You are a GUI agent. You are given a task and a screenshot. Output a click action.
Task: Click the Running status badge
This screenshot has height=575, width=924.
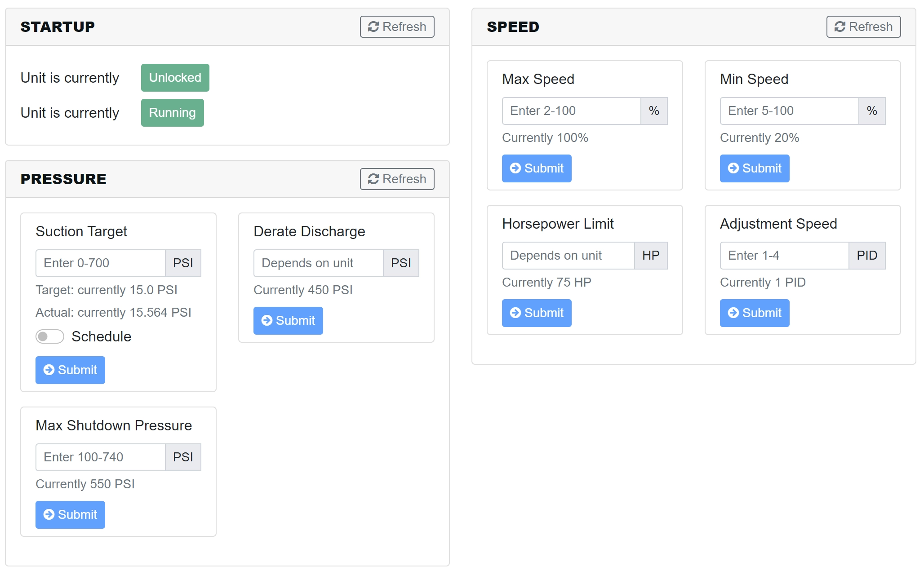click(x=172, y=113)
